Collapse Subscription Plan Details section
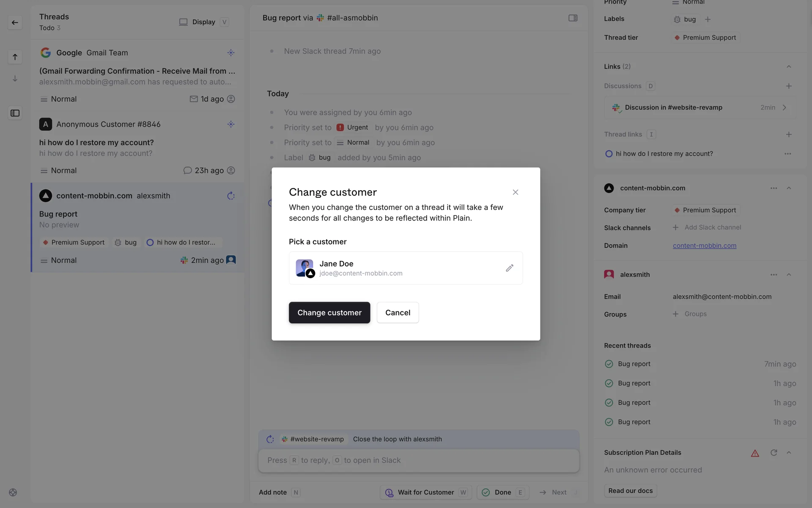Image resolution: width=812 pixels, height=508 pixels. click(x=788, y=453)
